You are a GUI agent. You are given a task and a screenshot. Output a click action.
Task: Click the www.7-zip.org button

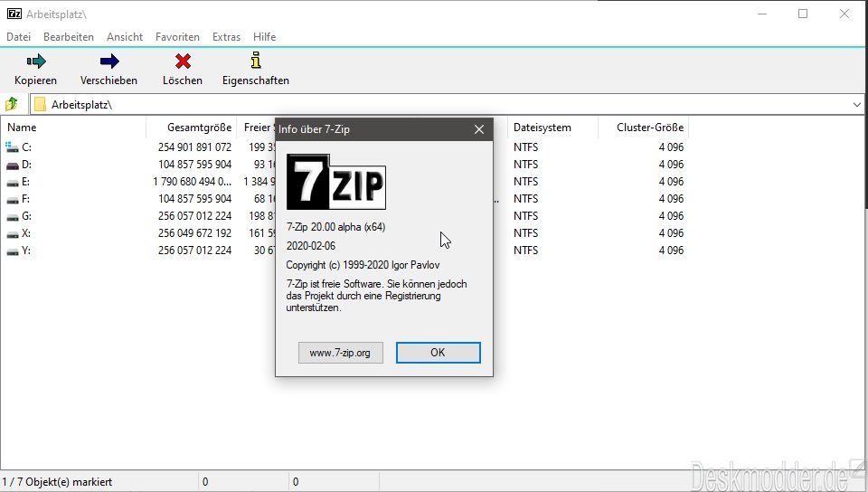click(341, 353)
